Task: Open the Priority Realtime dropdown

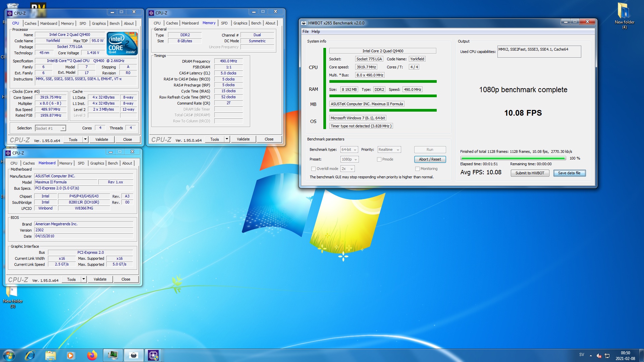Action: pos(389,150)
